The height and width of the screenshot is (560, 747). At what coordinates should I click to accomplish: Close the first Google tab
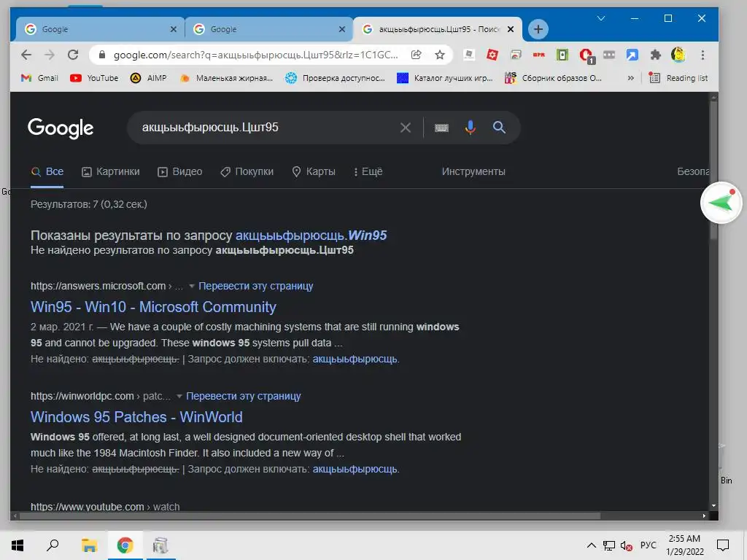174,29
